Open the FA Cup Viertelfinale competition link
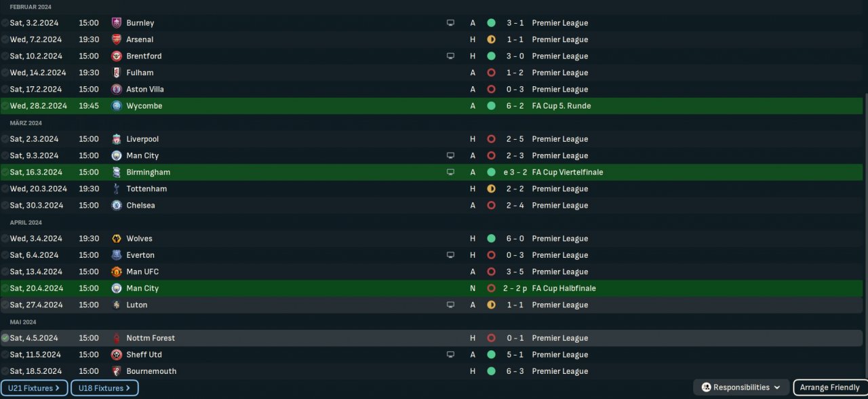The height and width of the screenshot is (399, 868). click(x=567, y=172)
